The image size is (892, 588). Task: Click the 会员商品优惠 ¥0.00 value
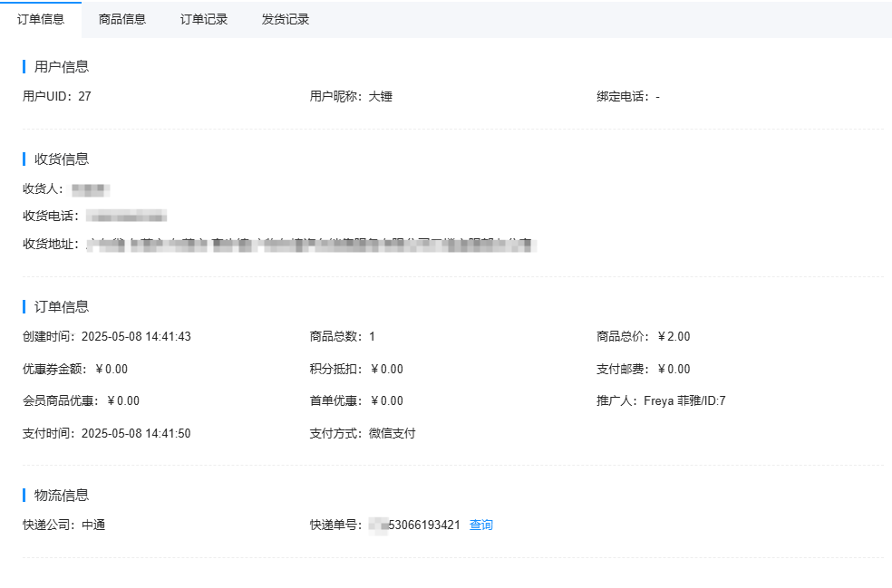(x=123, y=400)
